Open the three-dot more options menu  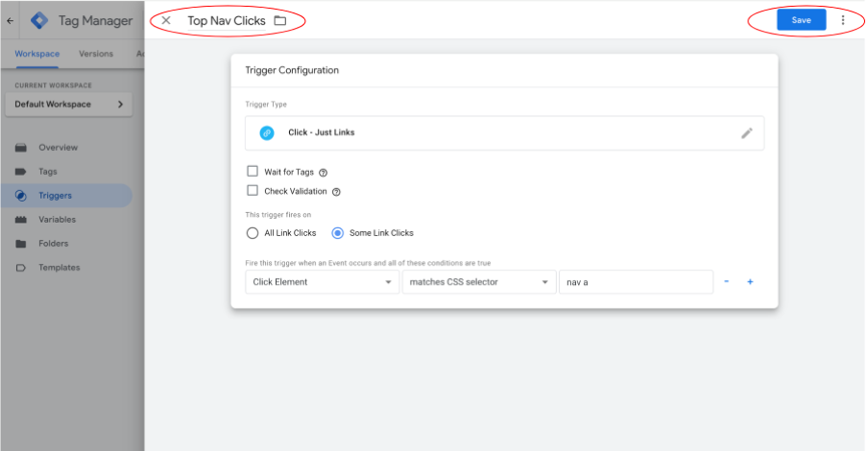coord(842,20)
